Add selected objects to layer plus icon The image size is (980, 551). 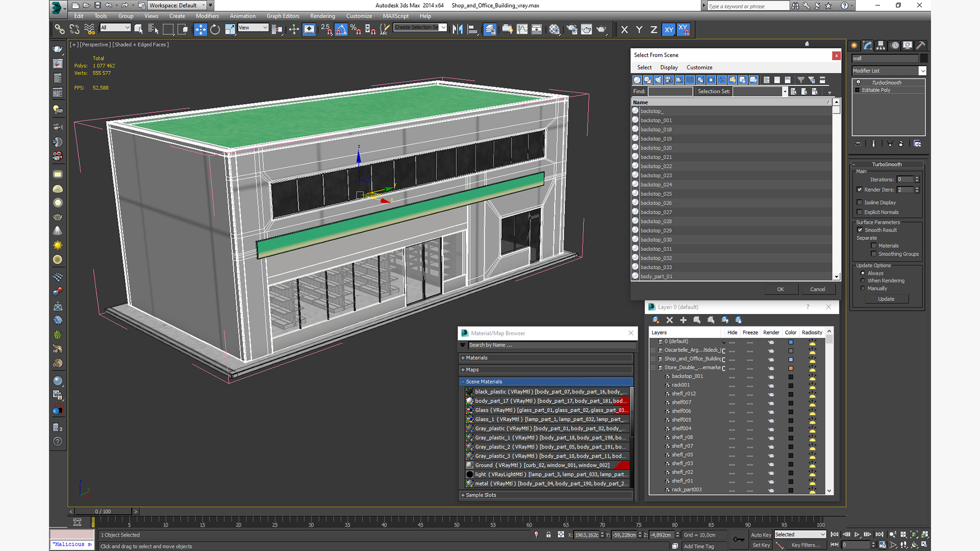pos(683,320)
